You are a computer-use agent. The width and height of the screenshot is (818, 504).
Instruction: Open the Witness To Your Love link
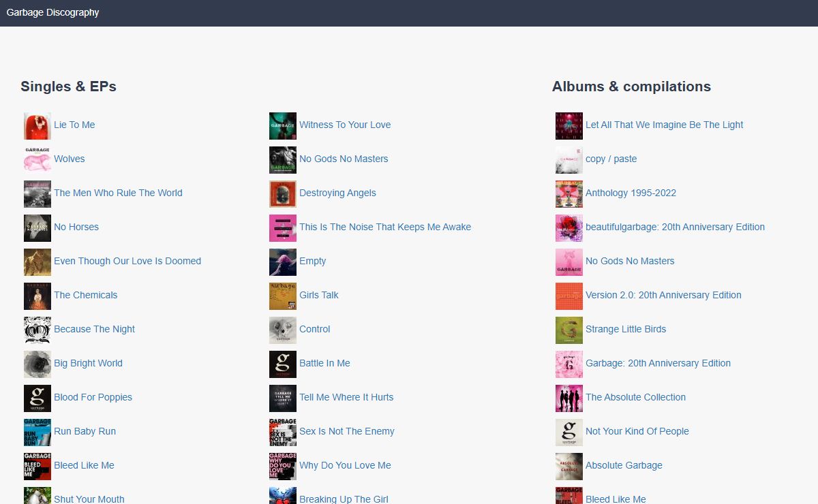(x=345, y=125)
